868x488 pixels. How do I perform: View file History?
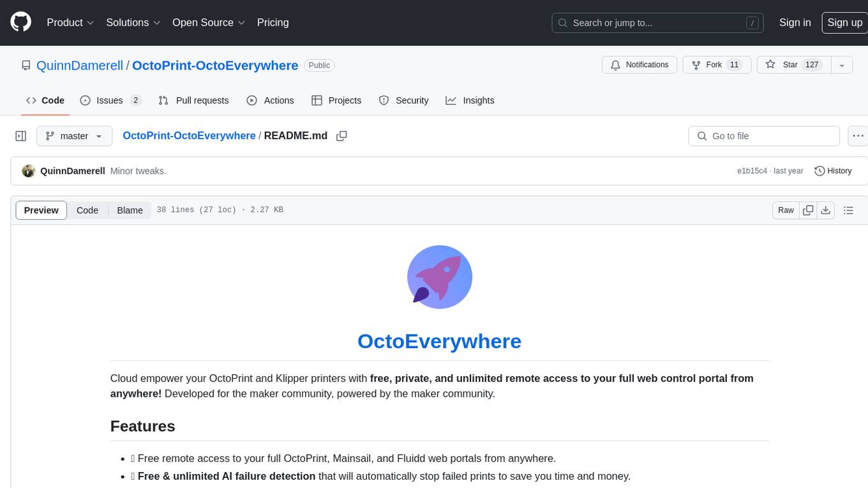click(833, 171)
